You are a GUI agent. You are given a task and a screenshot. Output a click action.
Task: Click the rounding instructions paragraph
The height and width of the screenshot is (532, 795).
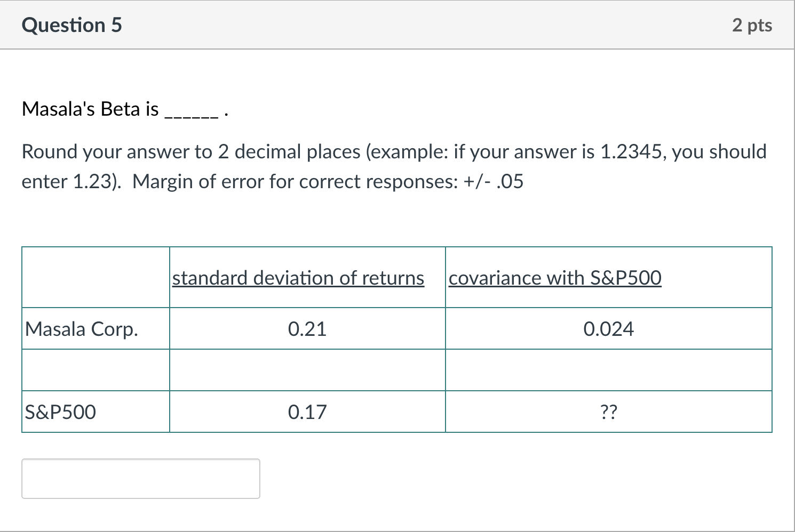394,166
